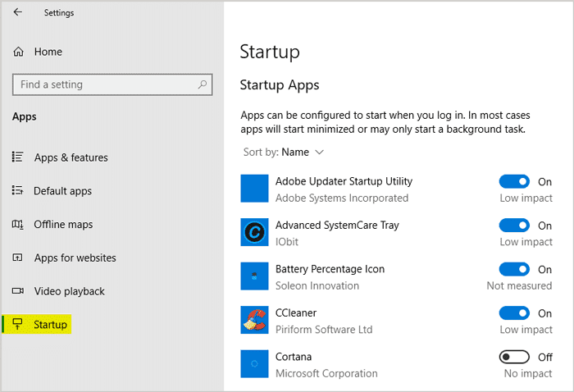Click Piriform Software Ltd publisher text
The height and width of the screenshot is (392, 574).
324,330
